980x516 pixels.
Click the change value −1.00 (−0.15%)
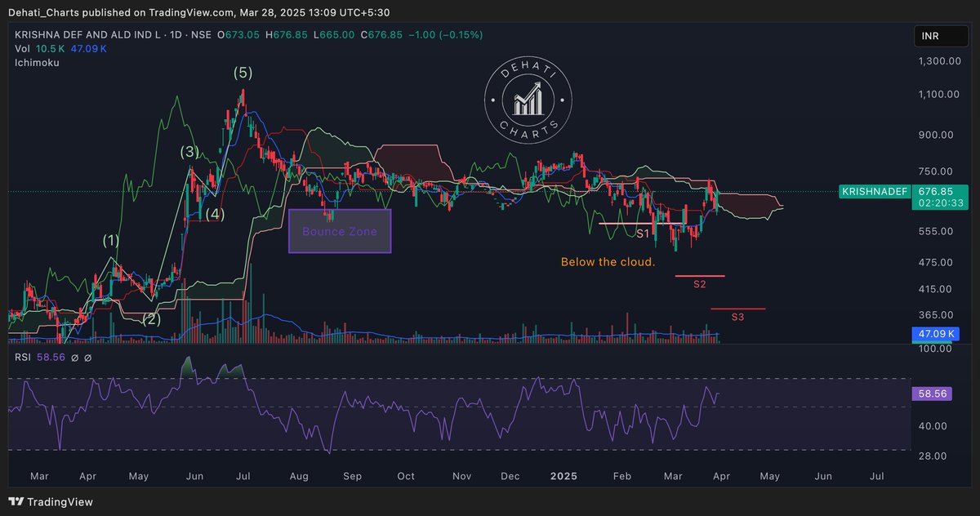pos(448,35)
